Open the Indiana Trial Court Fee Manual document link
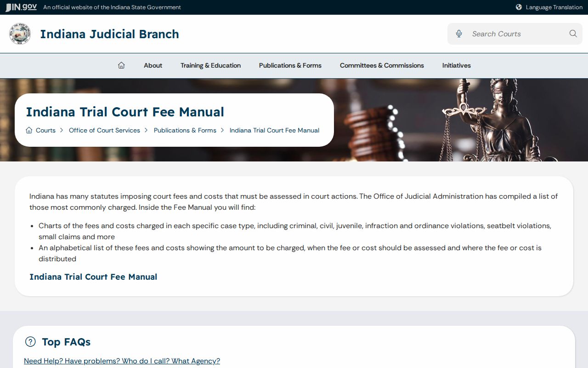This screenshot has width=588, height=368. click(x=93, y=276)
